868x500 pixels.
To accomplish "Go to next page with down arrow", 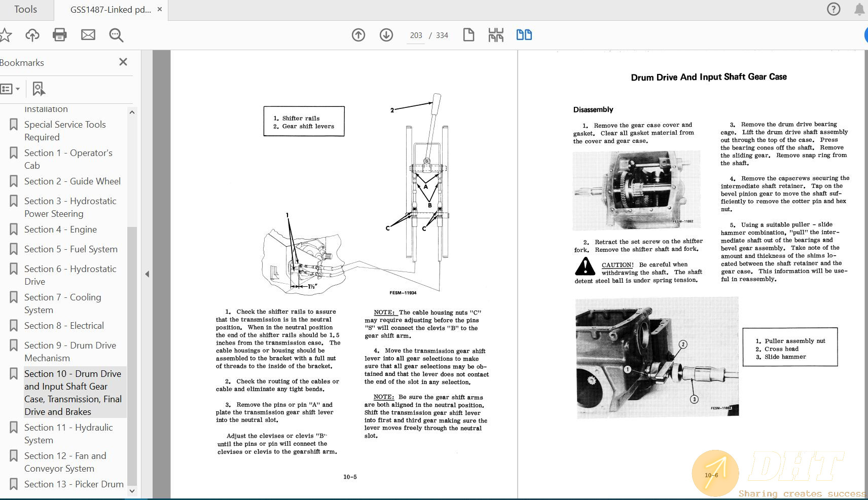I will click(386, 35).
